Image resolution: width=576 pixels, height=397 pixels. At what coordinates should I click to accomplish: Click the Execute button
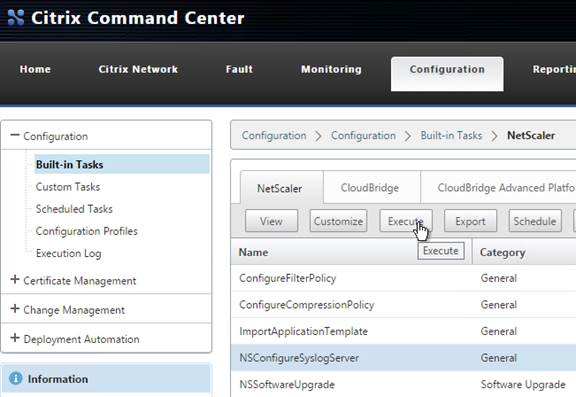[406, 221]
